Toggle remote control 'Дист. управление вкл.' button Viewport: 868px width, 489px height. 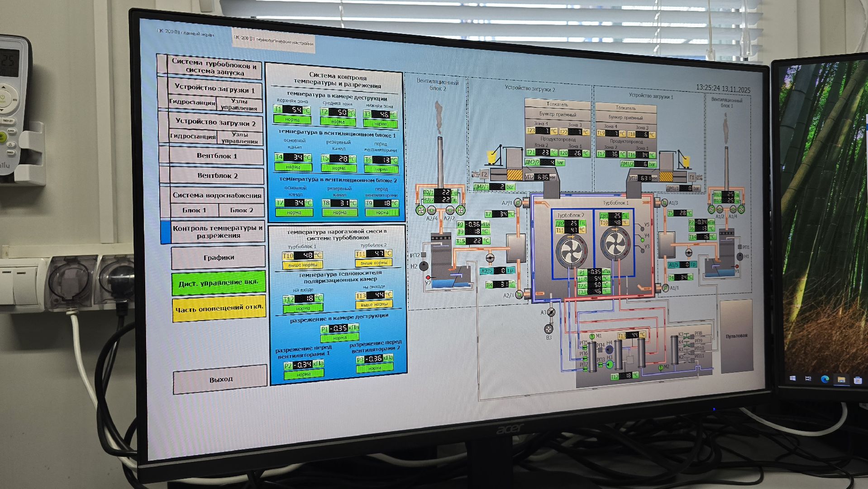tap(218, 283)
